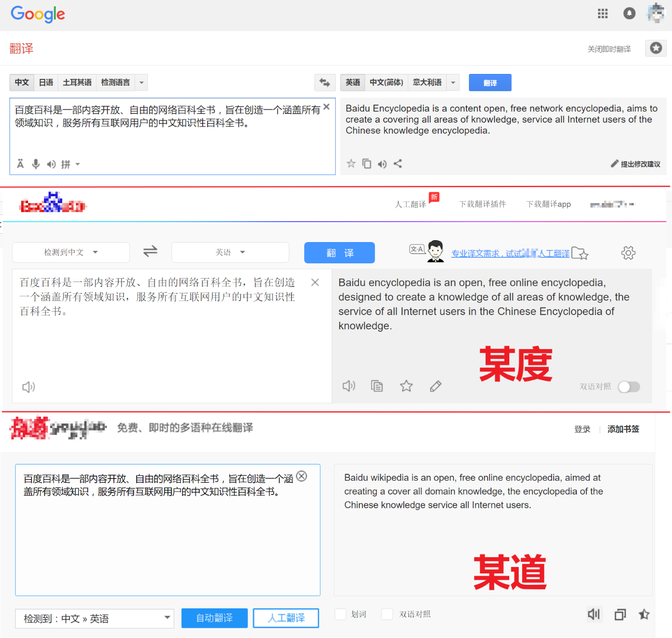Select 意大利语 target language tab
The width and height of the screenshot is (672, 638).
427,82
